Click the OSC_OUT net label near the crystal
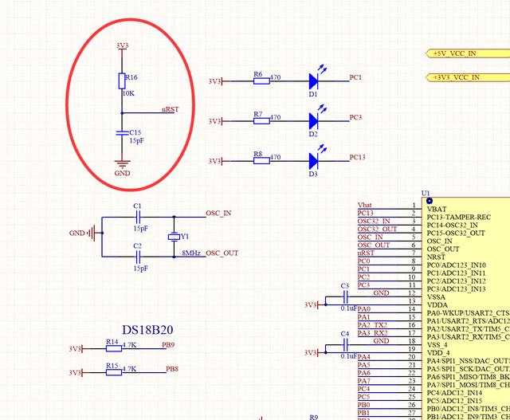The height and width of the screenshot is (420, 510). (222, 253)
